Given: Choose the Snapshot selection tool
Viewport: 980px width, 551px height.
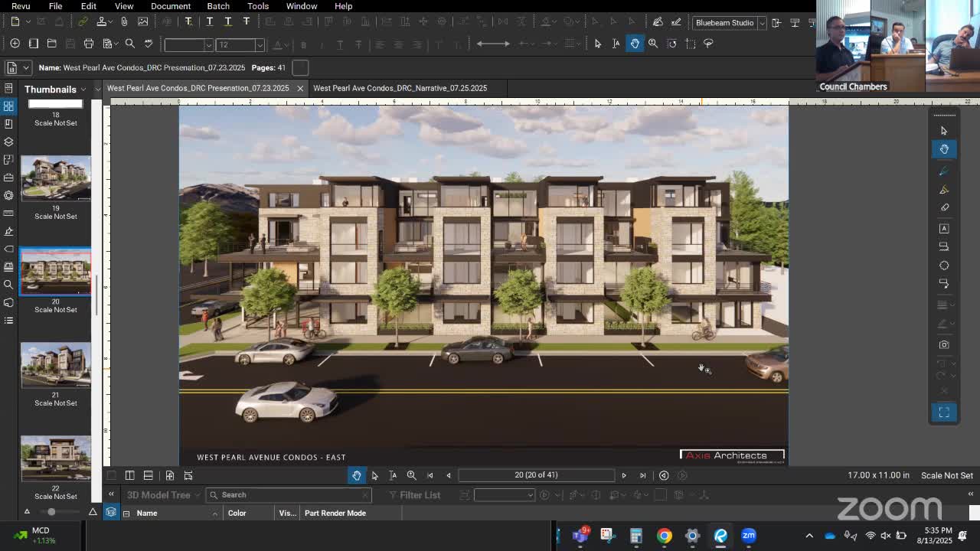Looking at the screenshot, I should 690,44.
